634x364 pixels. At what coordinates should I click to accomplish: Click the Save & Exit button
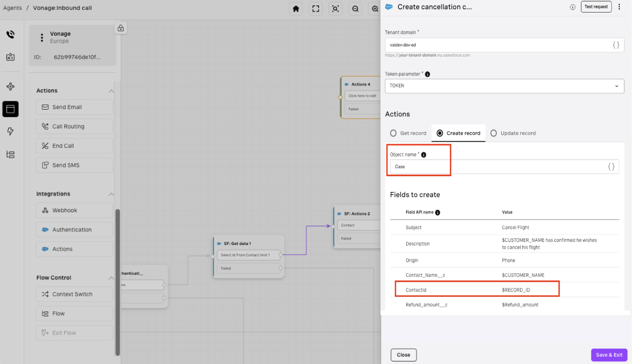pos(609,355)
